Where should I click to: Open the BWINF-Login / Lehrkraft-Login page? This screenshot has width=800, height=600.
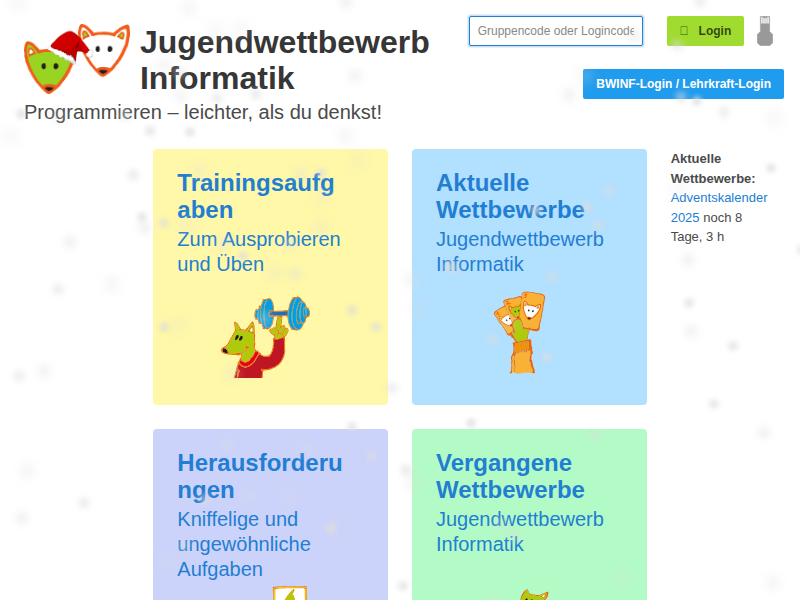click(x=683, y=84)
